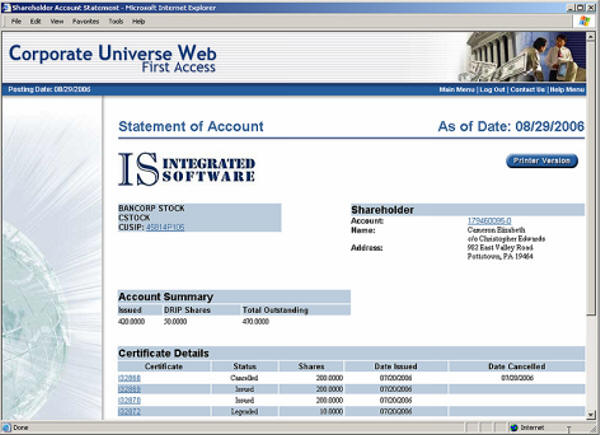
Task: Click the DRIP Shares label
Action: [187, 310]
